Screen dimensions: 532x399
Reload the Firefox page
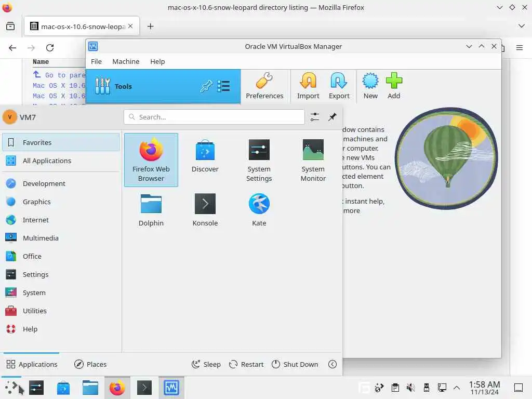50,48
